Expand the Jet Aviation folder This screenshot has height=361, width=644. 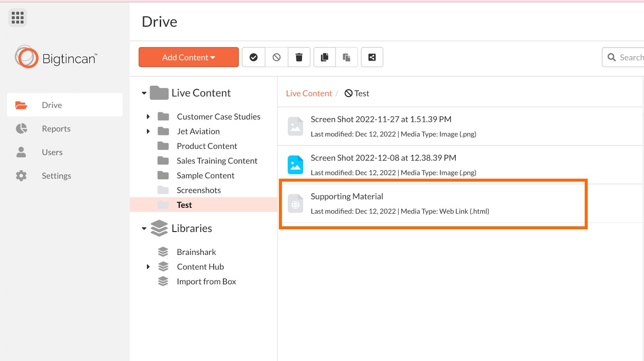(x=148, y=131)
